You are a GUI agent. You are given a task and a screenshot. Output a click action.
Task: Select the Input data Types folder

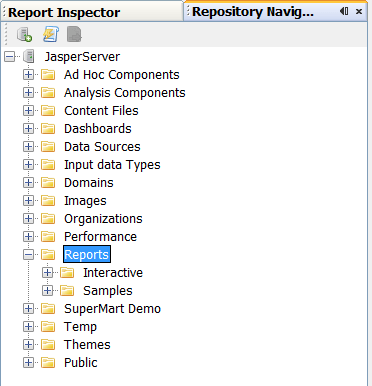(112, 165)
